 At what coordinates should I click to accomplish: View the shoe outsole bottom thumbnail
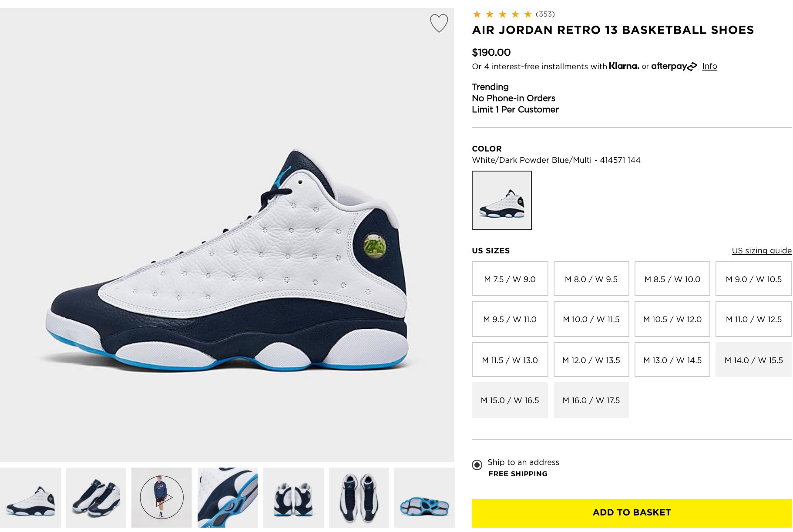pos(424,498)
